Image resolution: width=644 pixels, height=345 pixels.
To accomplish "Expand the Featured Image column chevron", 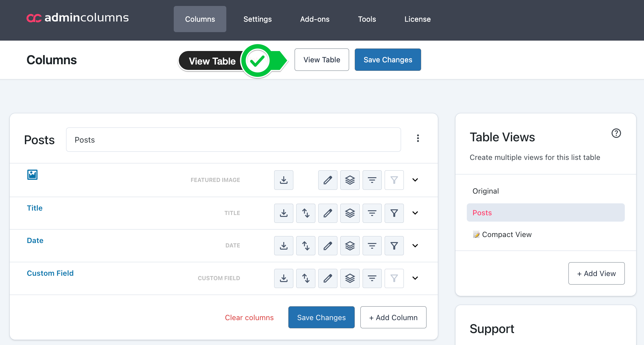I will tap(415, 180).
